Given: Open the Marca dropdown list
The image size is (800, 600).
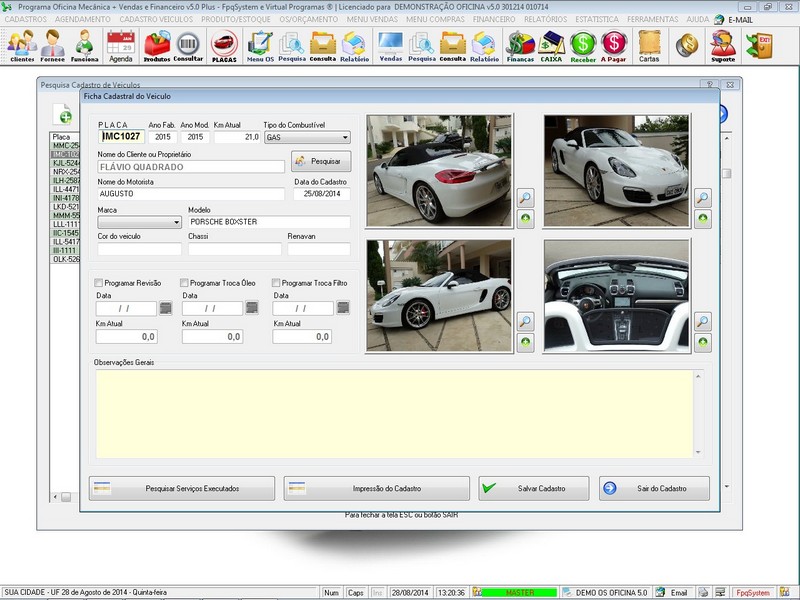Looking at the screenshot, I should point(175,222).
